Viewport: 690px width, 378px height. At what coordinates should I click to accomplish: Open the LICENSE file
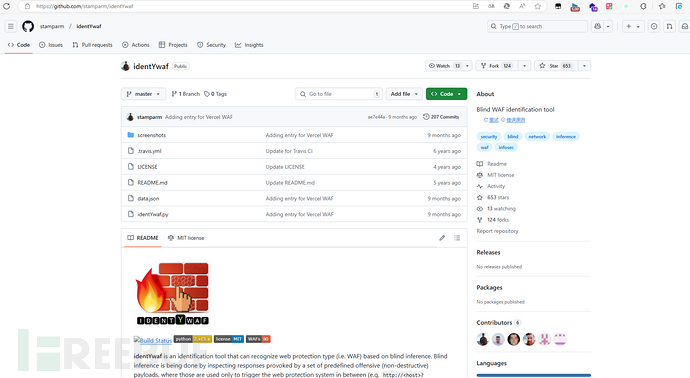click(147, 167)
